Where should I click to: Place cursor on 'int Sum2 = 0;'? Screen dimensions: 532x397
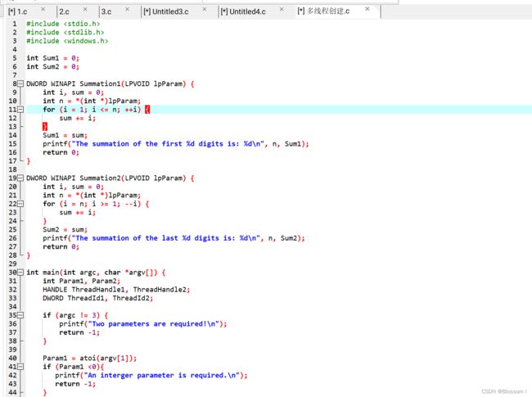(x=52, y=66)
